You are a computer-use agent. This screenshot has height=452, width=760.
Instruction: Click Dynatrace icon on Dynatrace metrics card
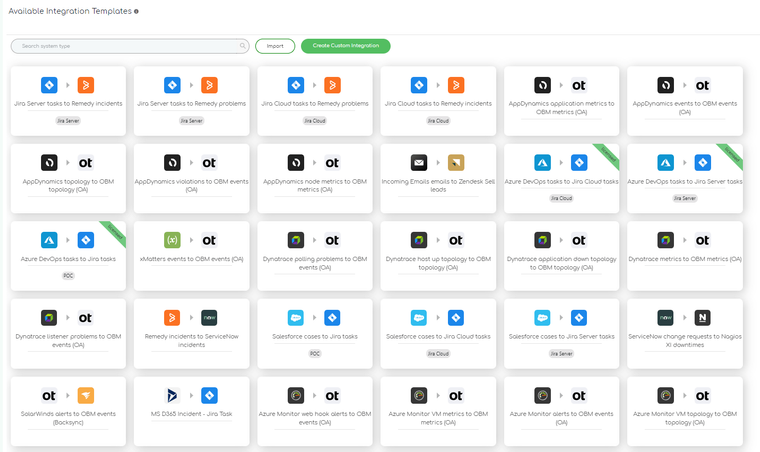point(665,240)
